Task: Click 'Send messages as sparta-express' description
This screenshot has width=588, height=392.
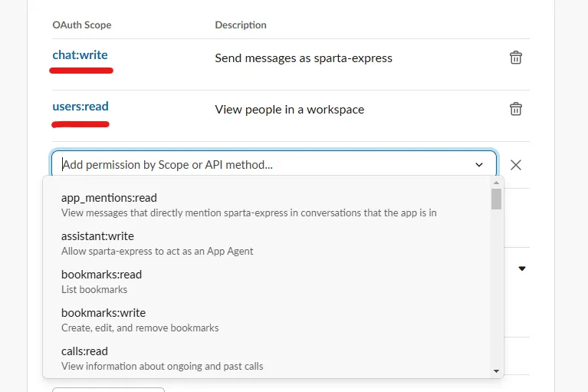Action: 304,58
